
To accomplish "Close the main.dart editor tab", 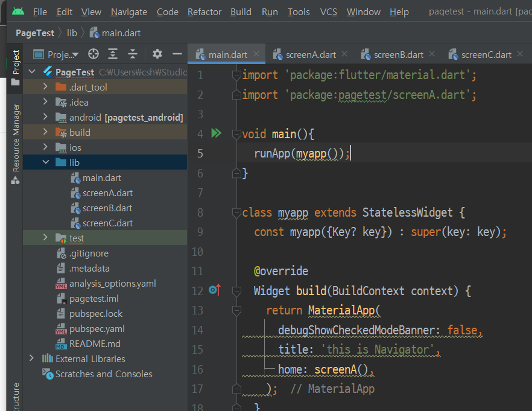I will coord(256,54).
